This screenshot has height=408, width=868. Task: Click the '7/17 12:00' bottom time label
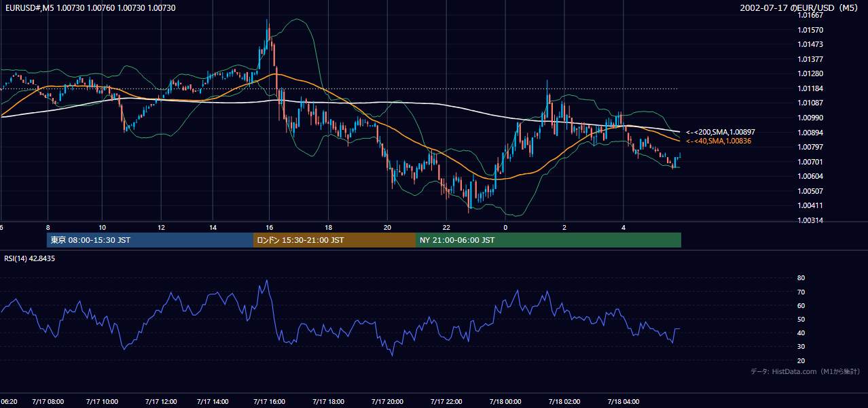[161, 401]
